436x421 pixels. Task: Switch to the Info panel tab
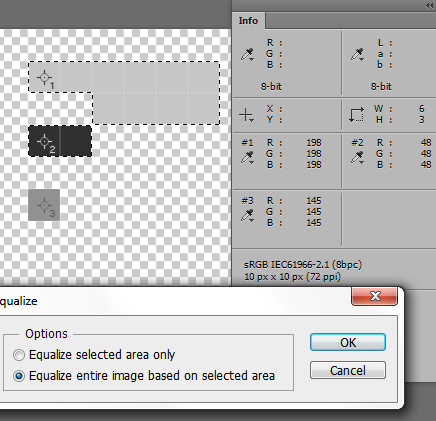248,21
